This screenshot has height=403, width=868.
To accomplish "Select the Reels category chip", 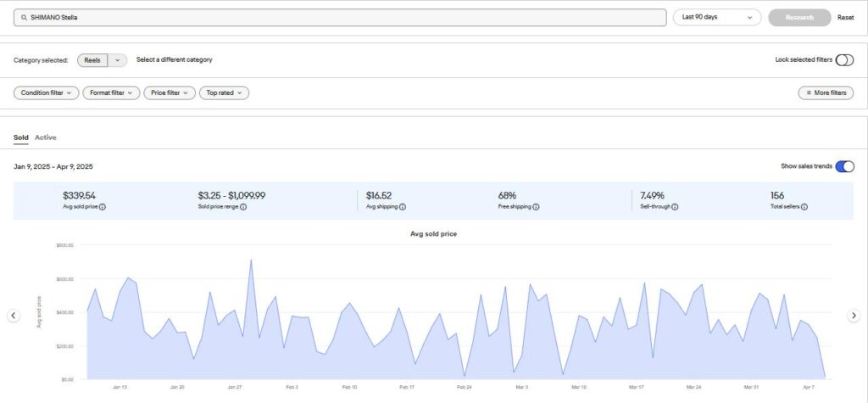I will pos(92,60).
